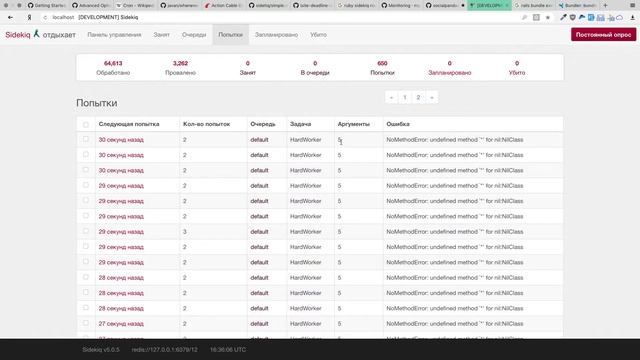Click the В очереди summary stat
Image resolution: width=640 pixels, height=360 pixels.
[315, 68]
